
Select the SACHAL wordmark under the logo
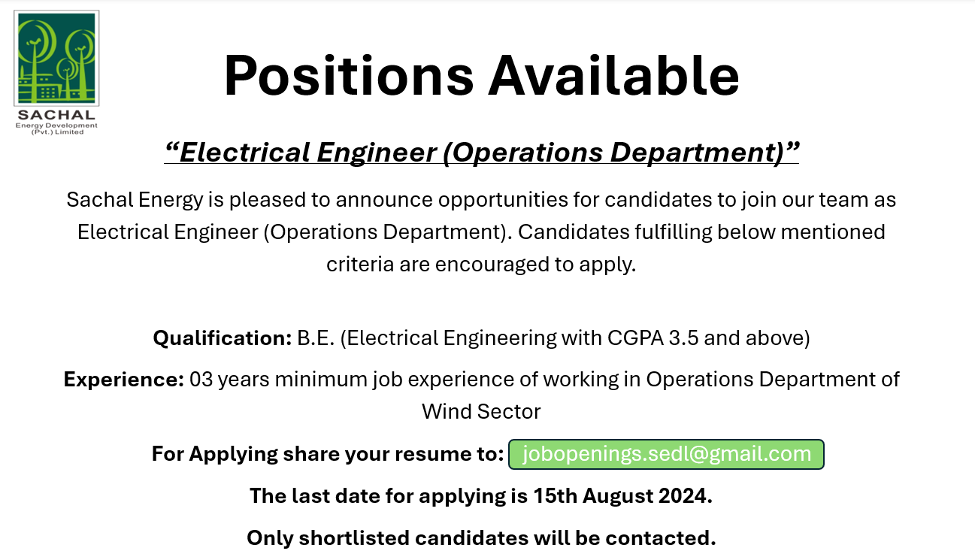tap(56, 116)
